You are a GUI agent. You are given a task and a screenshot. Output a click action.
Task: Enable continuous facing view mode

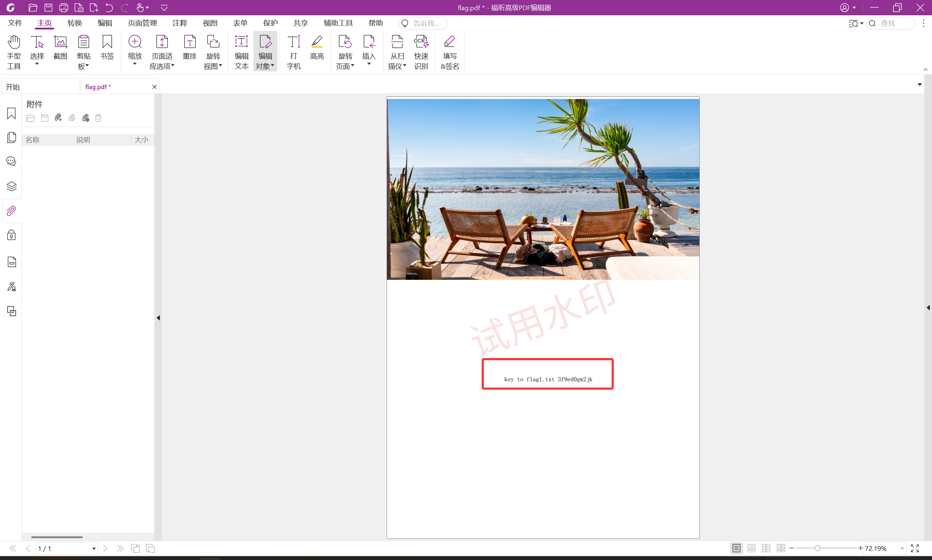tap(781, 548)
